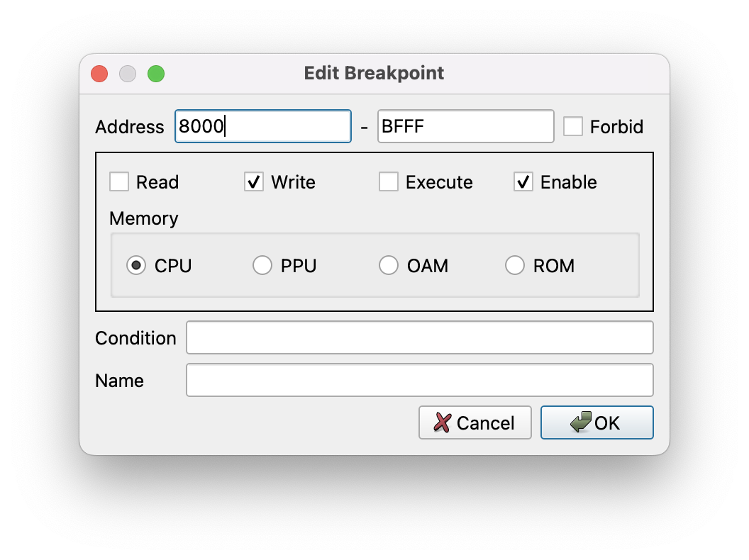Disable the Enable checkbox
Screen dimensions: 749x560
pos(523,182)
